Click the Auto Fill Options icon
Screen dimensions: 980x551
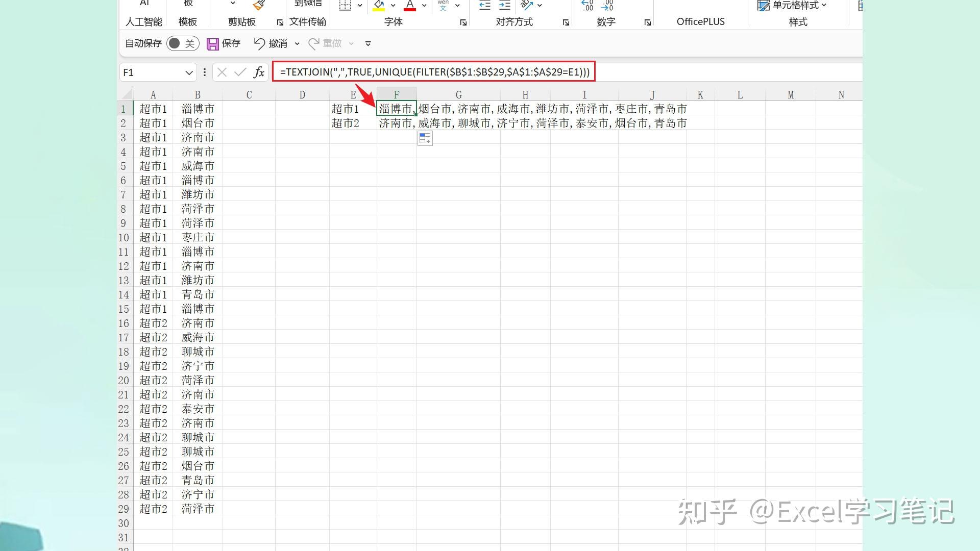click(x=425, y=138)
